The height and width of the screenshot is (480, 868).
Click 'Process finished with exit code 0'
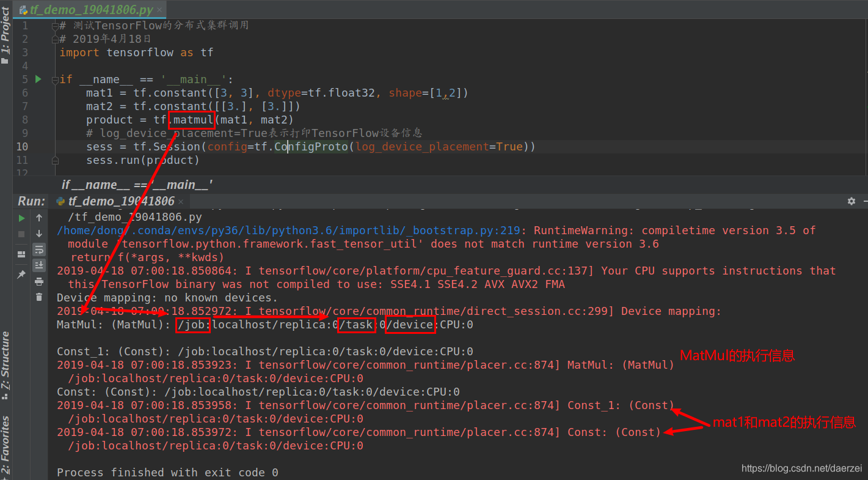(167, 473)
